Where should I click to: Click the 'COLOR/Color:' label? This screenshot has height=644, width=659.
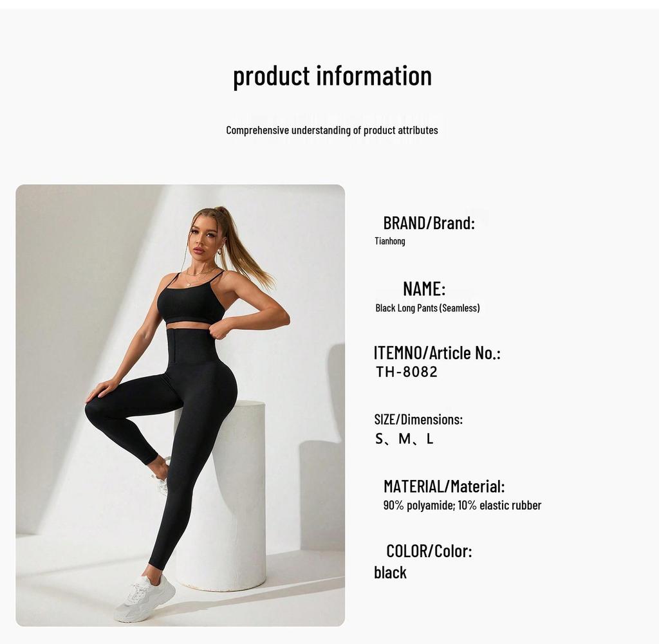(429, 551)
